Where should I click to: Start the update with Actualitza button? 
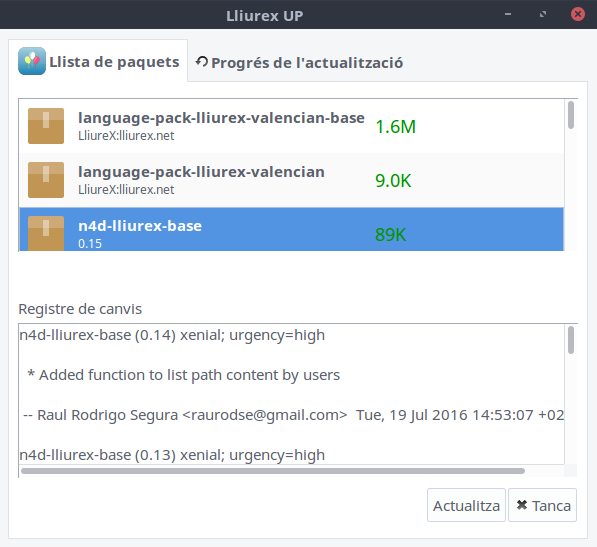point(466,505)
